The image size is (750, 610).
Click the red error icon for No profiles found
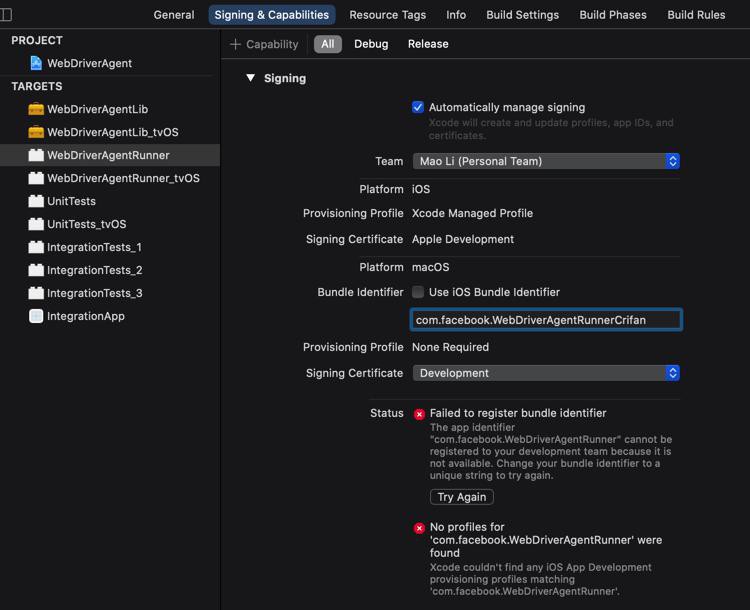pyautogui.click(x=419, y=528)
